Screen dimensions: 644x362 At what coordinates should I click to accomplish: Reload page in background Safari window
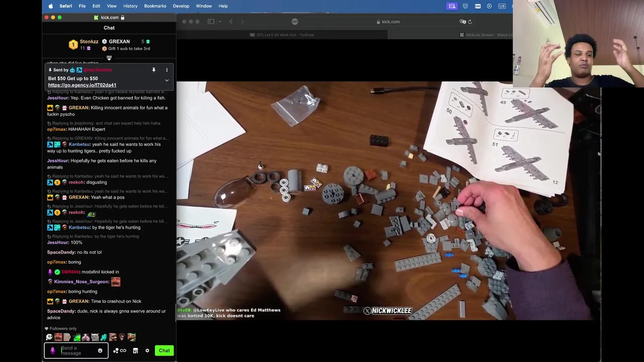coord(470,22)
